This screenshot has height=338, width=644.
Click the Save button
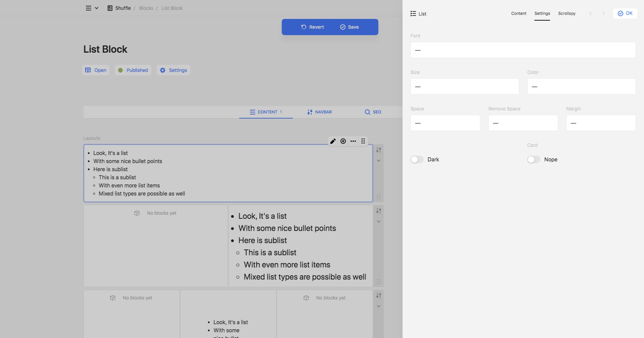point(350,27)
